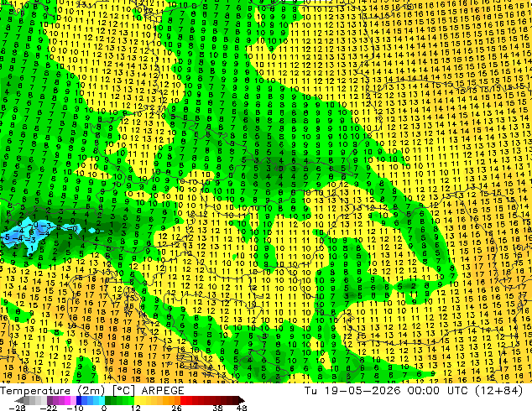Click the '(12+84)' forecast run text
532x411 pixels.
coord(498,391)
